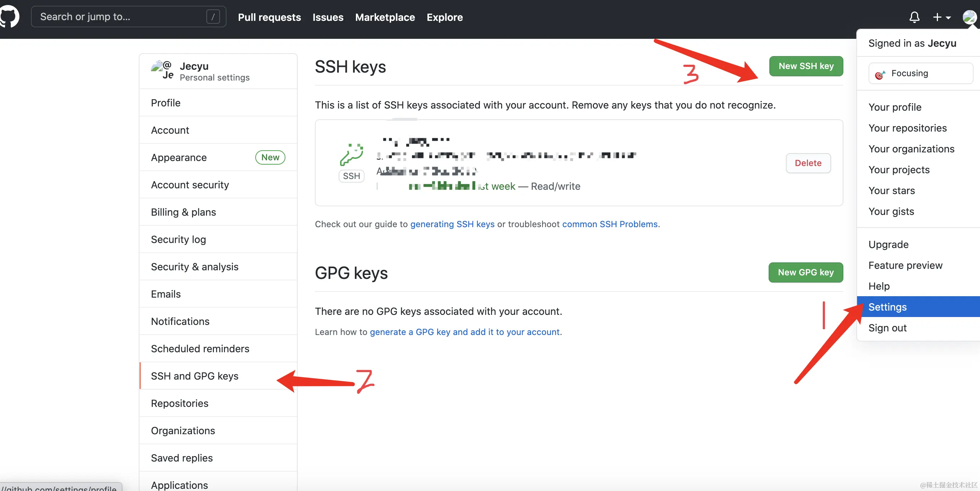Click the New badge beside Appearance
980x491 pixels.
coord(270,157)
